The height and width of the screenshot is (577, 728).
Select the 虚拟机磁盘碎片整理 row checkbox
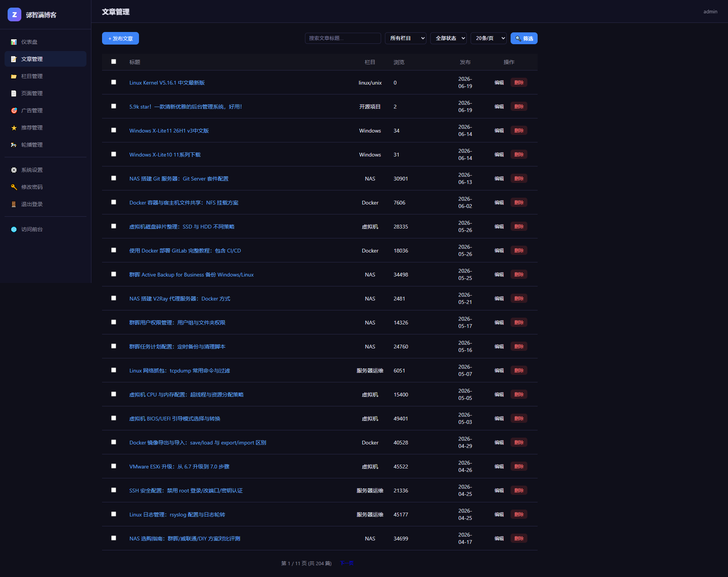113,226
